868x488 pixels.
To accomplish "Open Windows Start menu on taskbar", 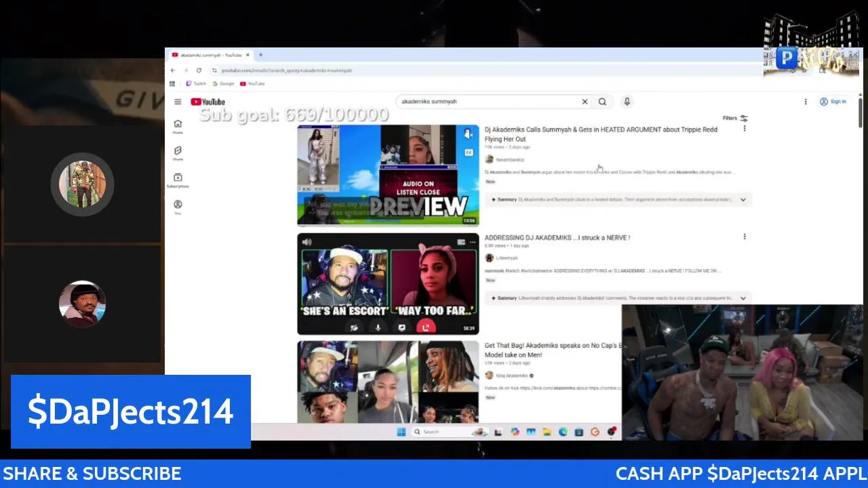I will tap(401, 432).
